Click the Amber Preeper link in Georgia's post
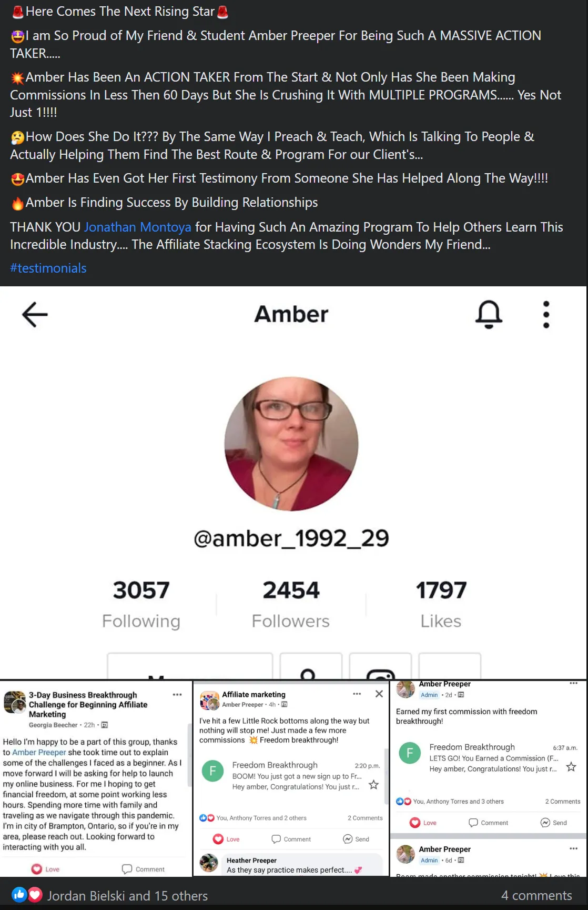Viewport: 588px width, 910px height. [x=39, y=752]
